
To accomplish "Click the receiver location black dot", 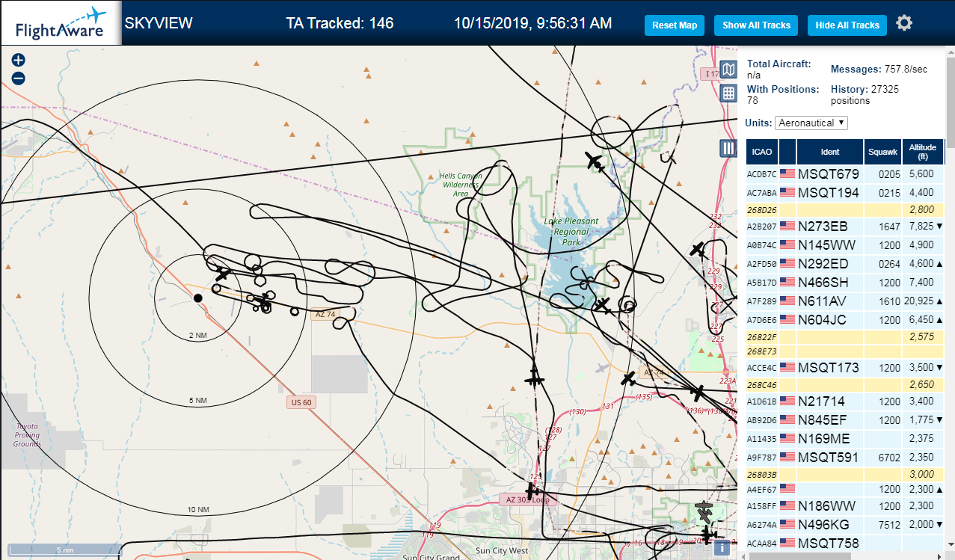I will [x=198, y=298].
